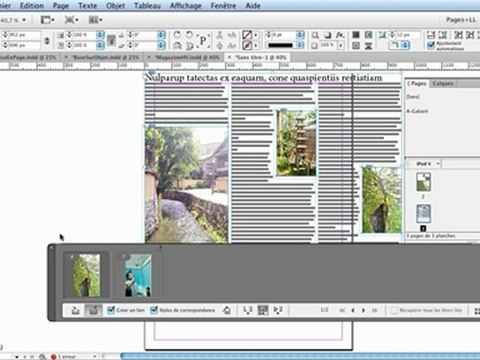The width and height of the screenshot is (480, 360).
Task: Rotate the object 90° counter-clockwise
Action: pos(189,34)
